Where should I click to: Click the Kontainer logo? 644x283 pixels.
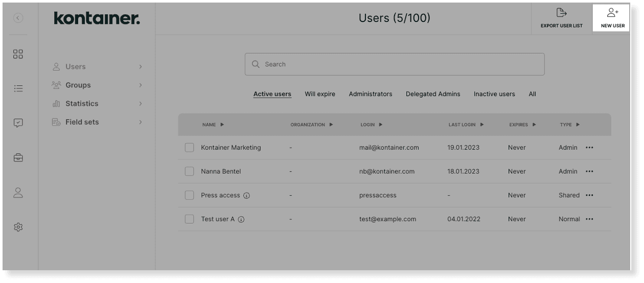click(97, 18)
